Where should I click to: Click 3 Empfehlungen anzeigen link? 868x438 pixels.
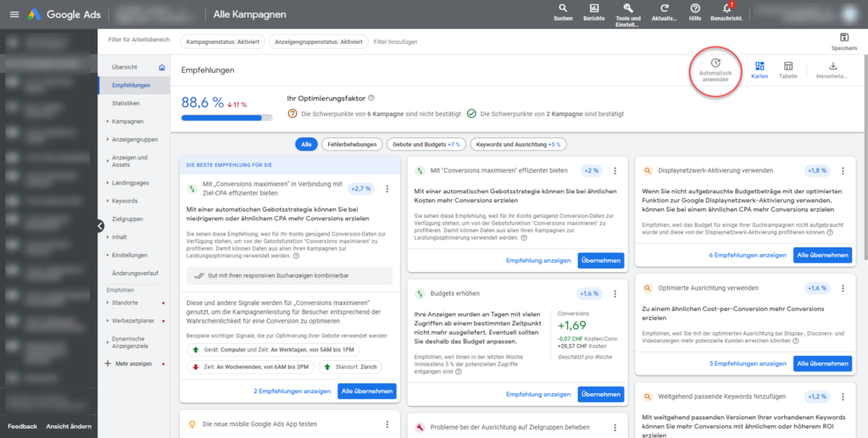(x=748, y=363)
